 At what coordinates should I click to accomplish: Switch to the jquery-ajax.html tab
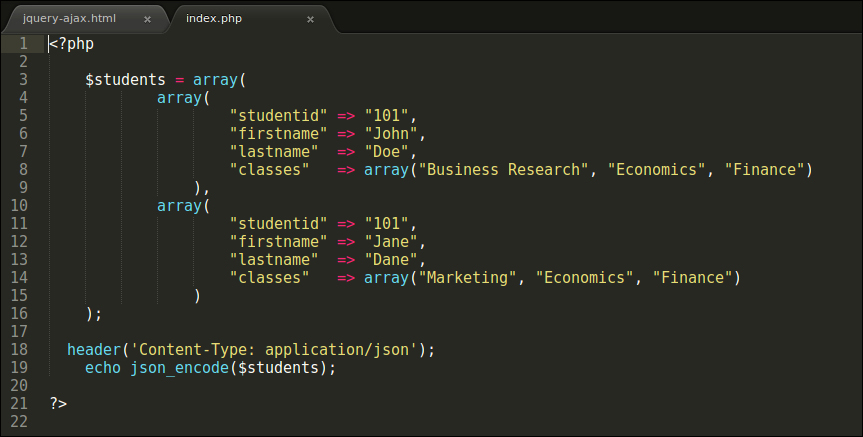click(x=69, y=18)
